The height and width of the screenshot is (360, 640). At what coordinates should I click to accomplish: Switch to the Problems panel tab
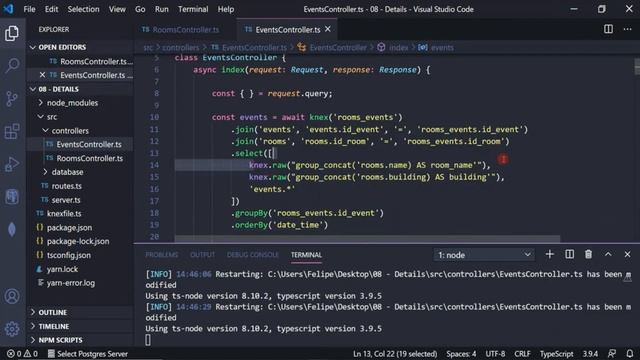[162, 255]
